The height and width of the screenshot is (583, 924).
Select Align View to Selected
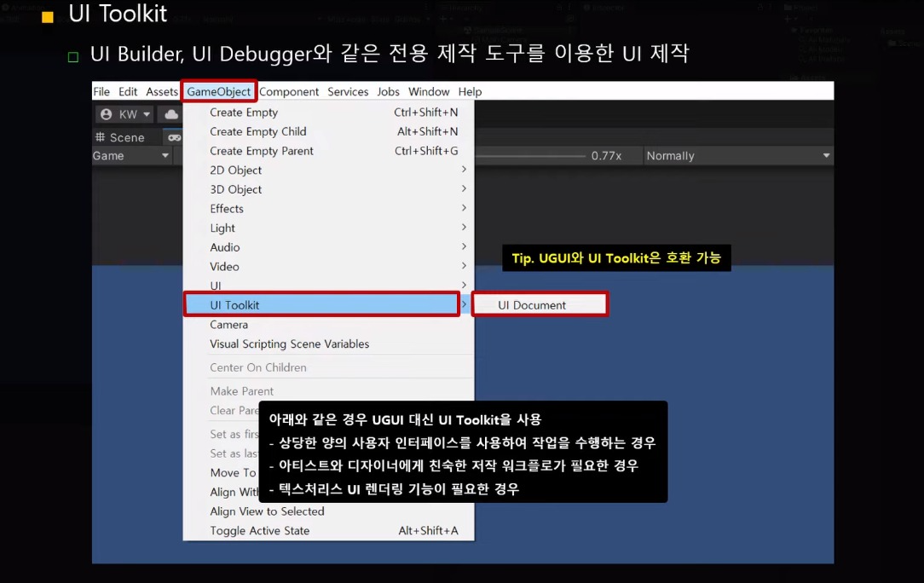click(328, 511)
